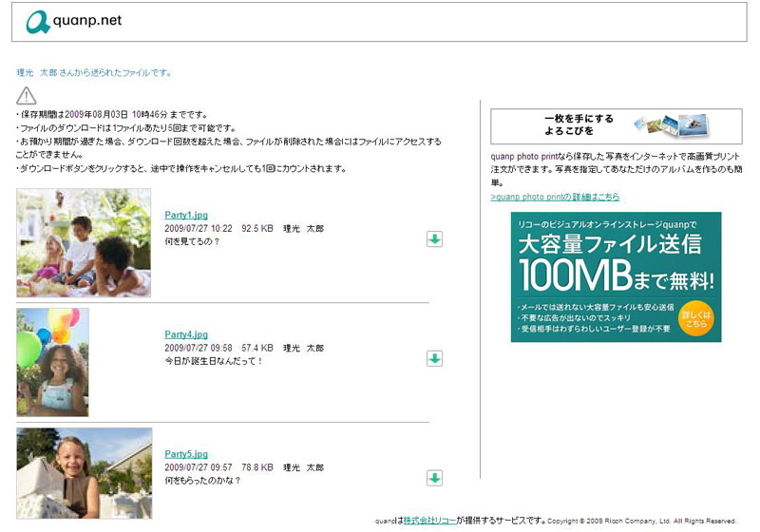Click the file size 78.8 KB
Screen dimensions: 760x532
(257, 467)
